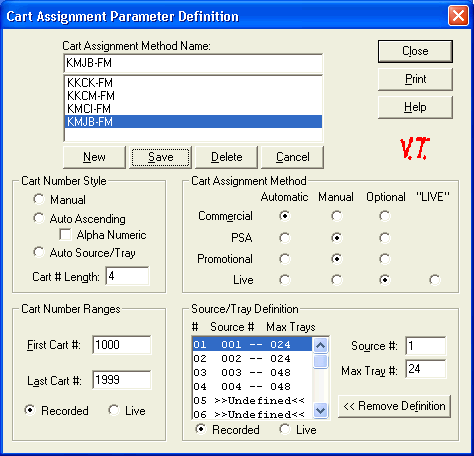The image size is (474, 456).
Task: Click the Cart Assignment Method Name field
Action: coord(193,63)
